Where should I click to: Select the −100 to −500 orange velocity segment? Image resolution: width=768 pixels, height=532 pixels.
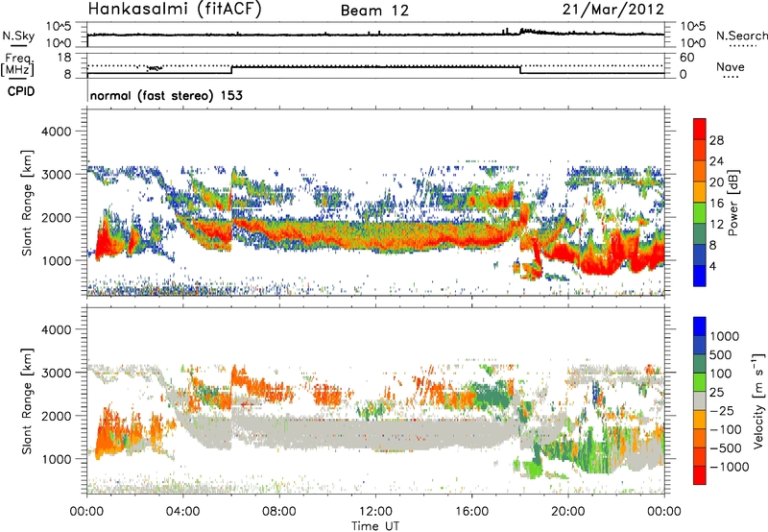(700, 439)
